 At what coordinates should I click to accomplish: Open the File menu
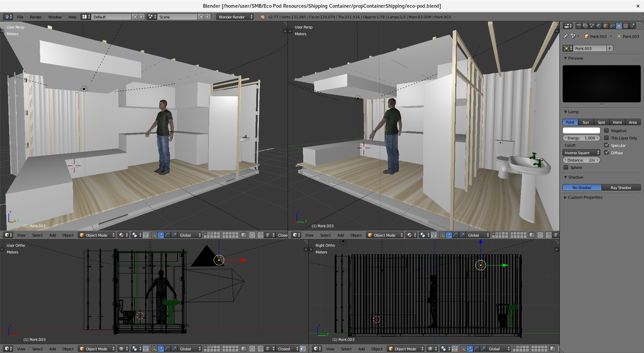tap(20, 17)
